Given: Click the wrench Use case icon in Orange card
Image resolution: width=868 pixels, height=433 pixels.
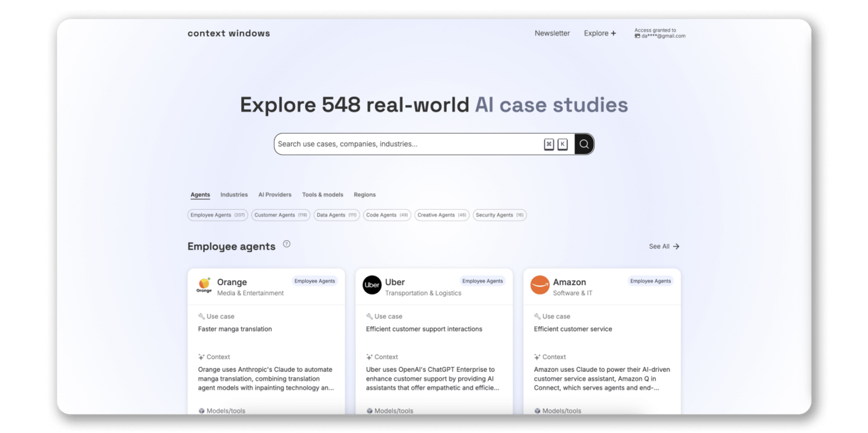Looking at the screenshot, I should pyautogui.click(x=202, y=316).
